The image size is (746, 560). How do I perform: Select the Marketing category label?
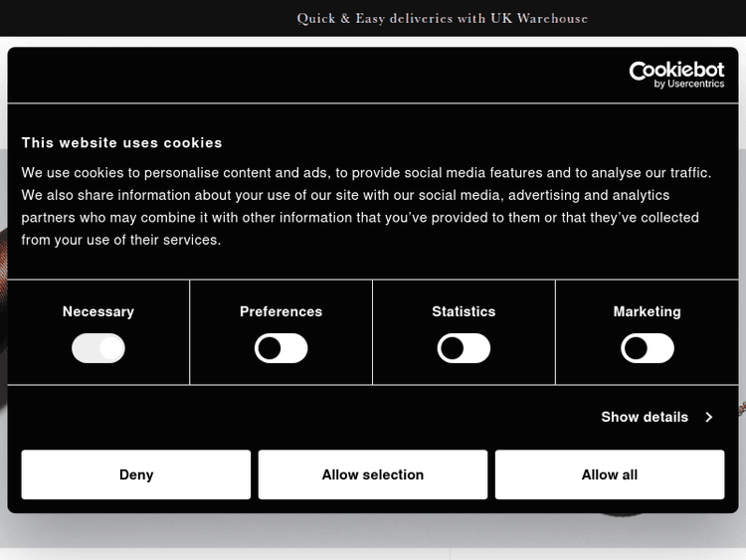pyautogui.click(x=647, y=311)
